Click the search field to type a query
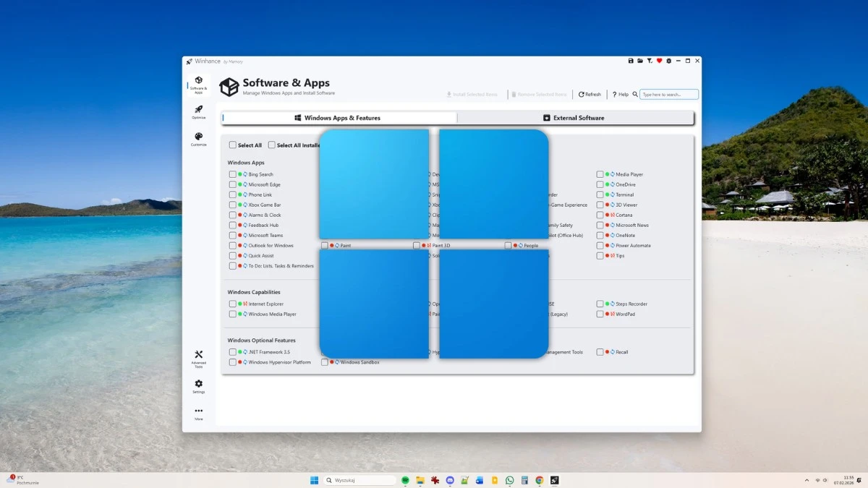 668,94
